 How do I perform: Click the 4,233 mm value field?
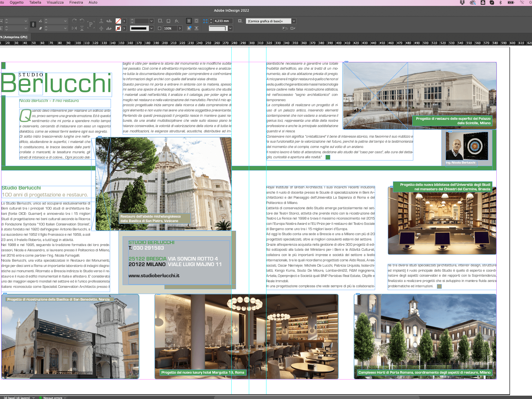tap(223, 21)
